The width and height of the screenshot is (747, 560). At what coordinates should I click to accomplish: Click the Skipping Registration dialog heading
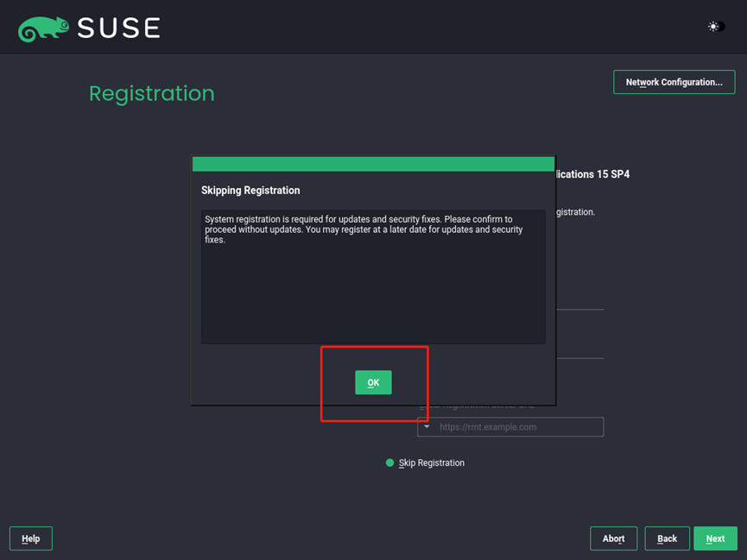250,191
